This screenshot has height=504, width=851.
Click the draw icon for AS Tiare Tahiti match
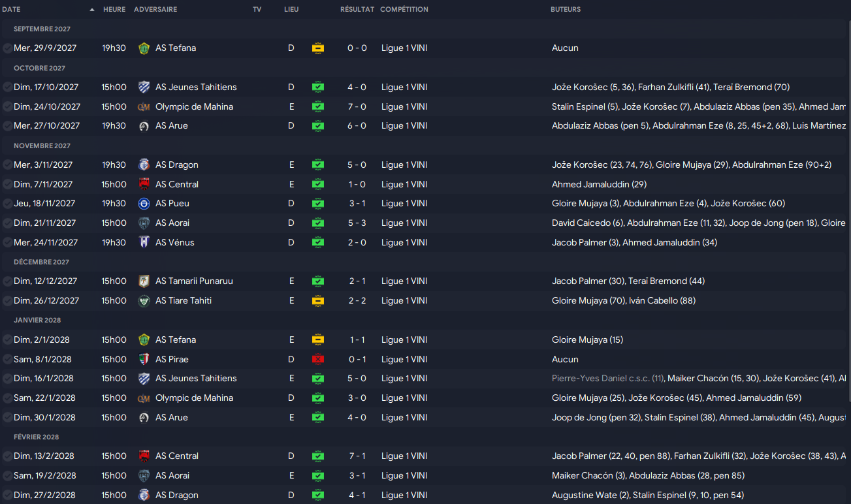[x=318, y=300]
